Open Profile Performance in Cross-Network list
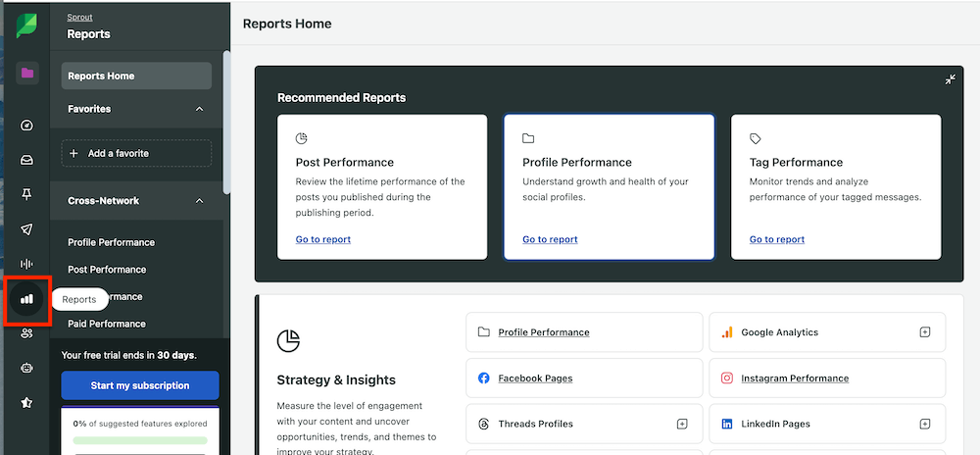The height and width of the screenshot is (455, 980). (112, 242)
